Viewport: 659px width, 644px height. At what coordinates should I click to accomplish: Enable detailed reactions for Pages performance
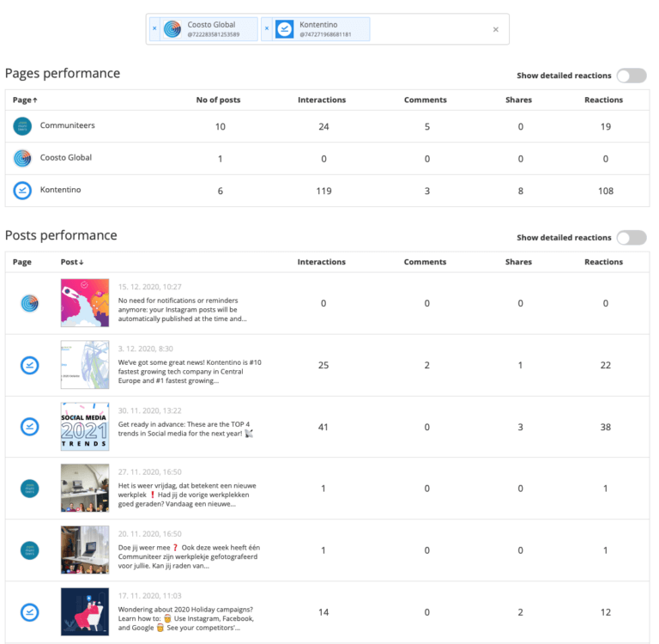click(631, 76)
